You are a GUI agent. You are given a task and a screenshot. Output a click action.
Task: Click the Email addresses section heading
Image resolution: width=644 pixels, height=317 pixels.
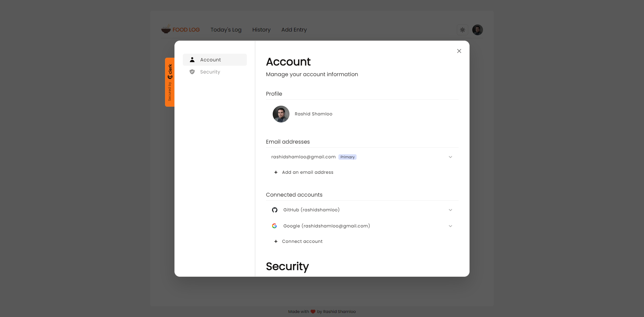click(x=288, y=142)
